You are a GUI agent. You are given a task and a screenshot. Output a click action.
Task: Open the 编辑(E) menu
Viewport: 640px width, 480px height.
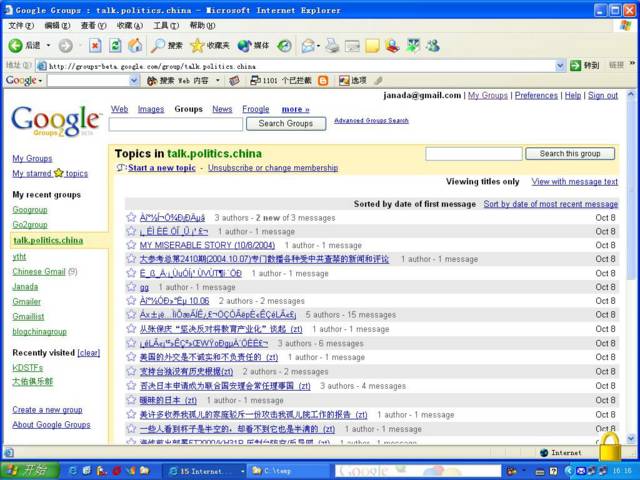[57, 26]
